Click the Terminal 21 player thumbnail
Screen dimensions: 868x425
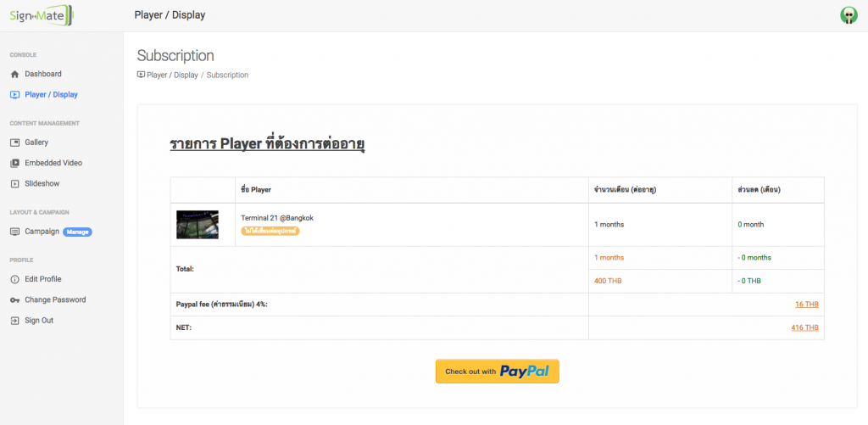[x=198, y=225]
